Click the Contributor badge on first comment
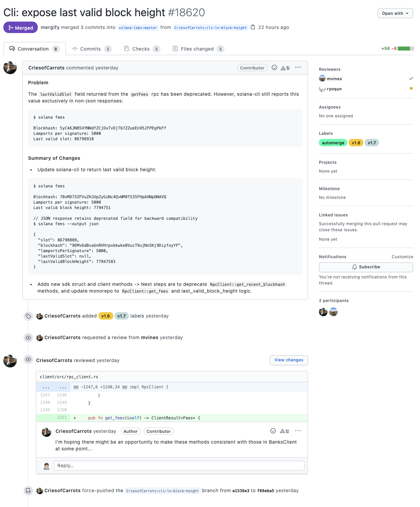Viewport: 420px width, 507px height. click(x=252, y=68)
